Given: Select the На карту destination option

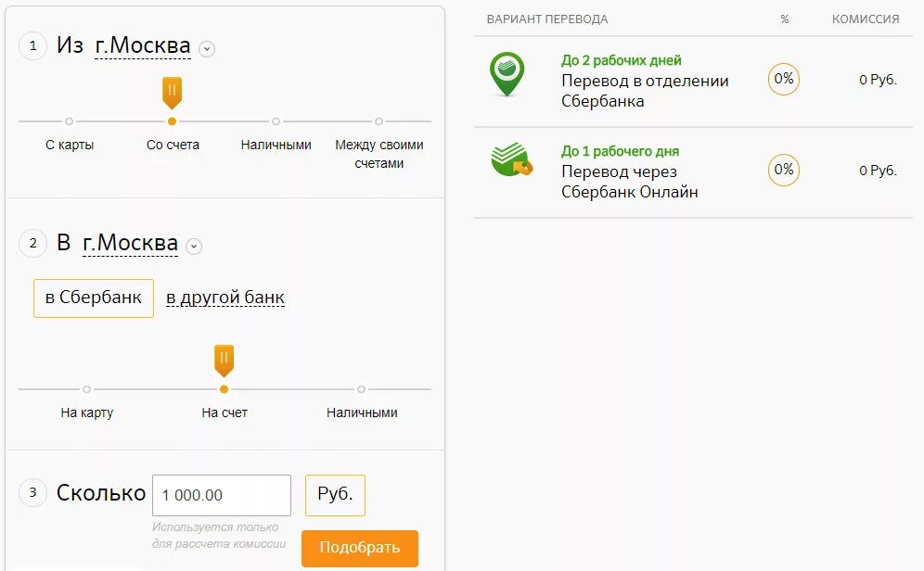Looking at the screenshot, I should tap(86, 412).
